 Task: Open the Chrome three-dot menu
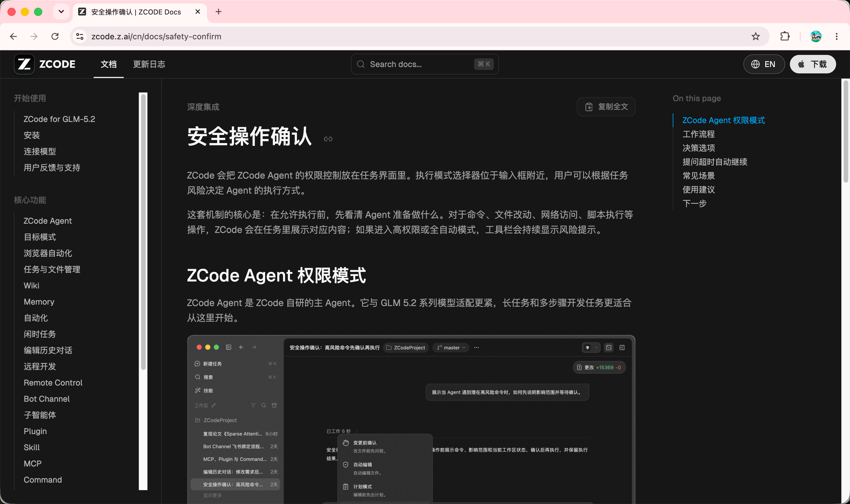tap(836, 36)
